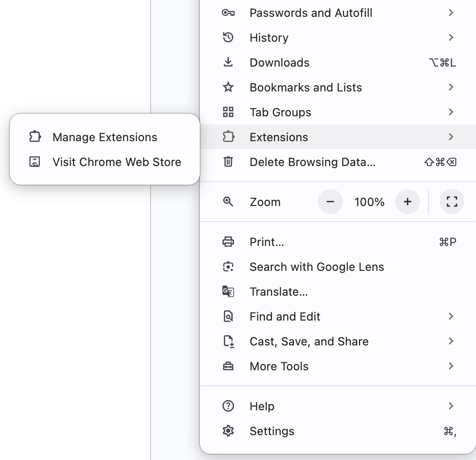Click the Delete Browsing Data trash icon

point(228,162)
